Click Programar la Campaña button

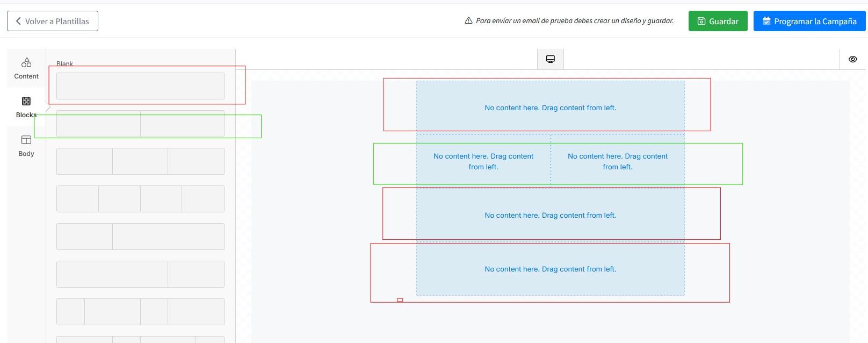(809, 22)
